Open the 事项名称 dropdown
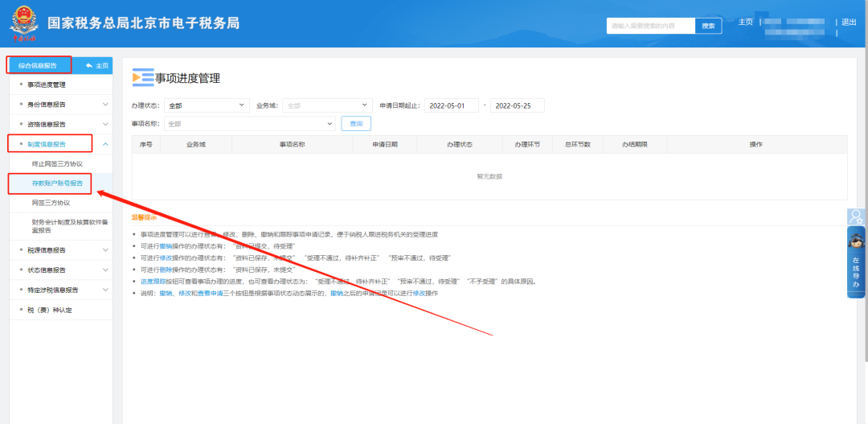Viewport: 868px width, 424px height. point(250,124)
